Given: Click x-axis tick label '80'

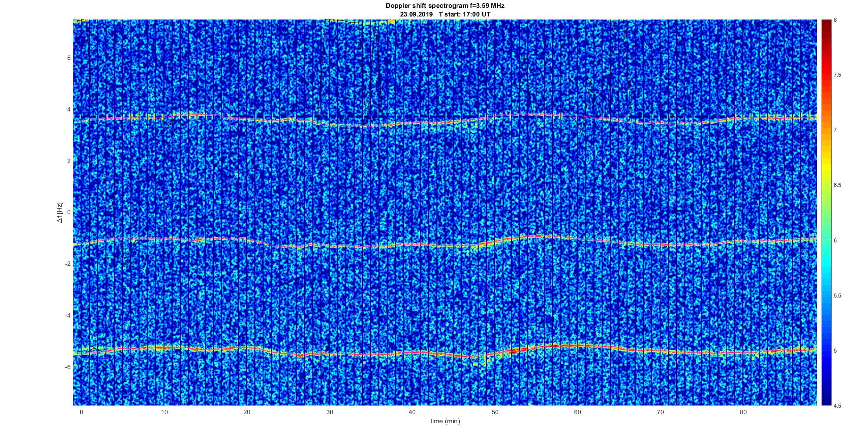Looking at the screenshot, I should tap(743, 412).
